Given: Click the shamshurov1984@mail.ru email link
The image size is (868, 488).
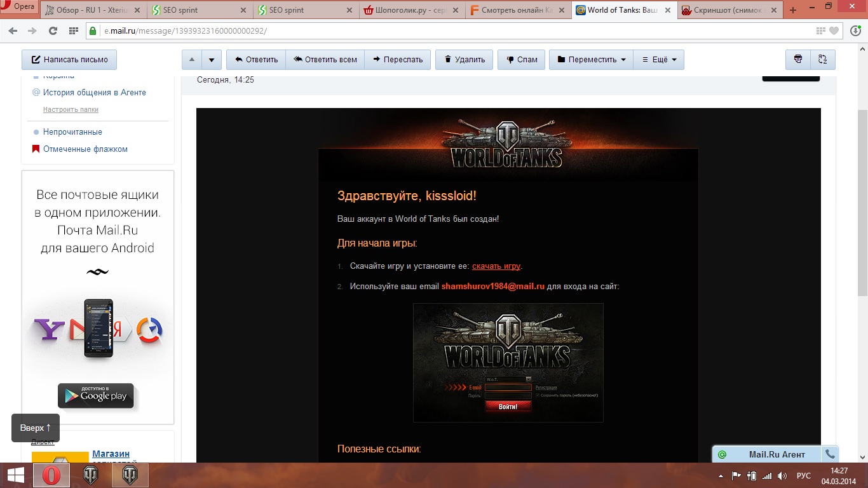Looking at the screenshot, I should [493, 287].
